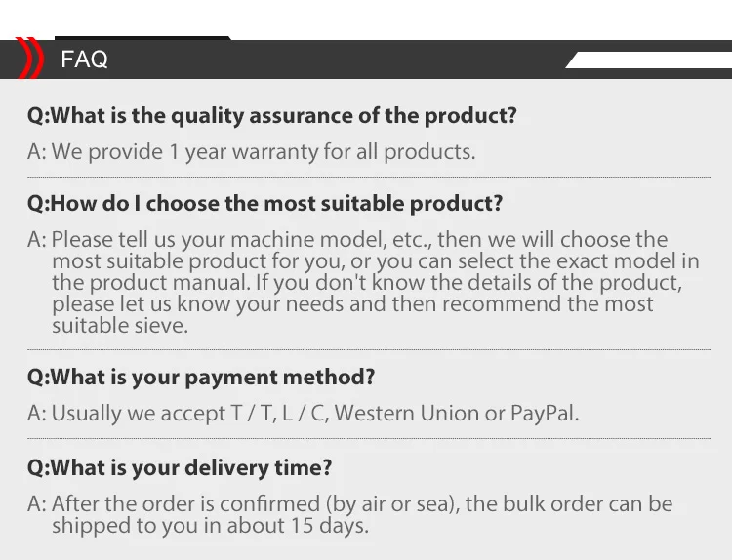The height and width of the screenshot is (560, 732).
Task: Click the FAQ header title
Action: click(x=85, y=60)
